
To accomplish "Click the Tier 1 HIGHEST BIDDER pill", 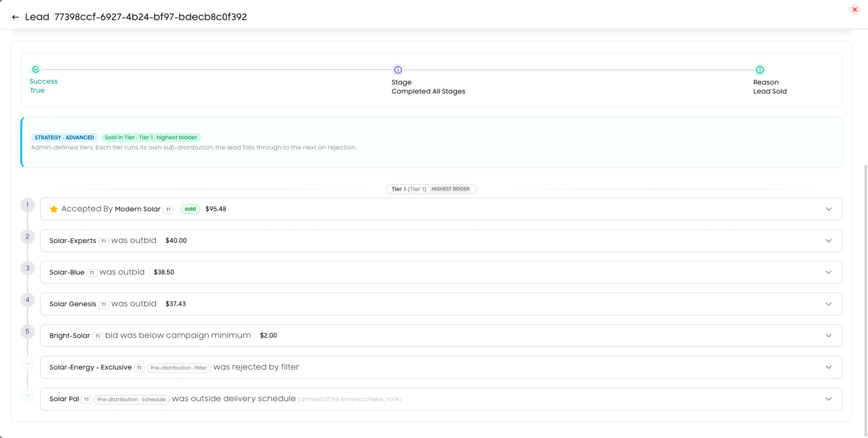I will (431, 189).
